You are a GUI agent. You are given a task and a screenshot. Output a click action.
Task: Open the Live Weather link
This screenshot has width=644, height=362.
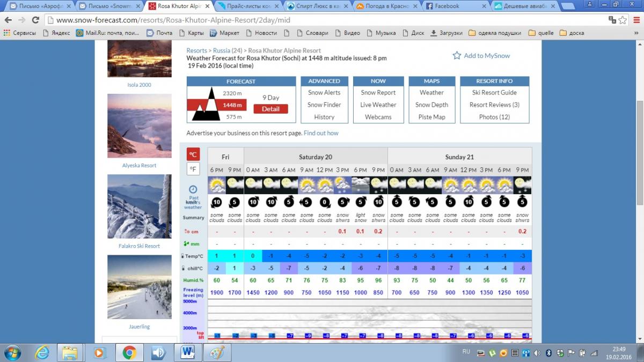[378, 105]
